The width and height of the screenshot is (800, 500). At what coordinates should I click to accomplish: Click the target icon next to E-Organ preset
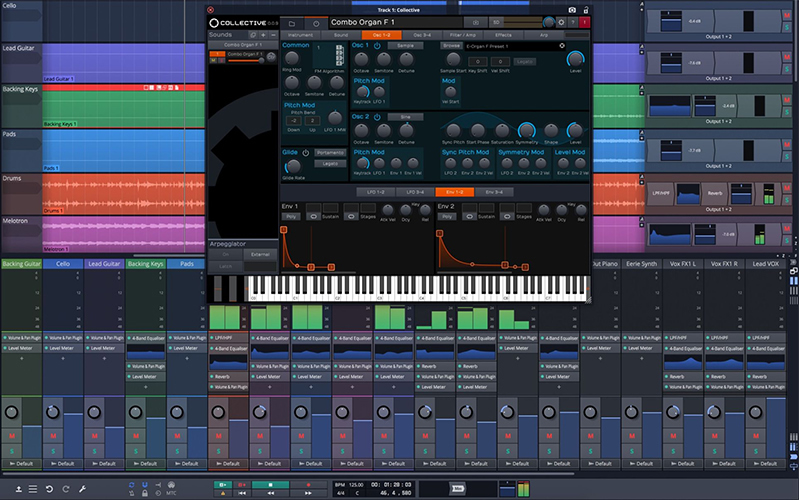[x=562, y=46]
